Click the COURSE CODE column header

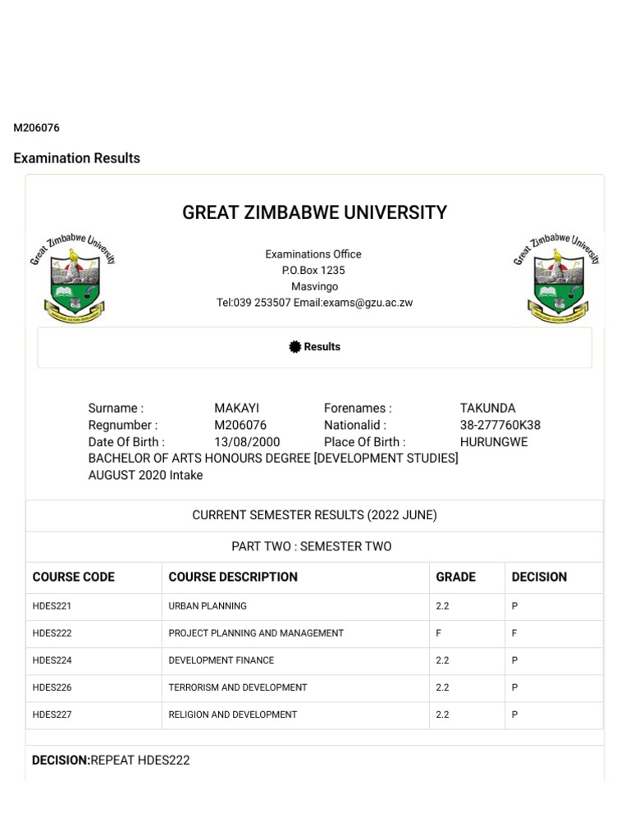[73, 577]
